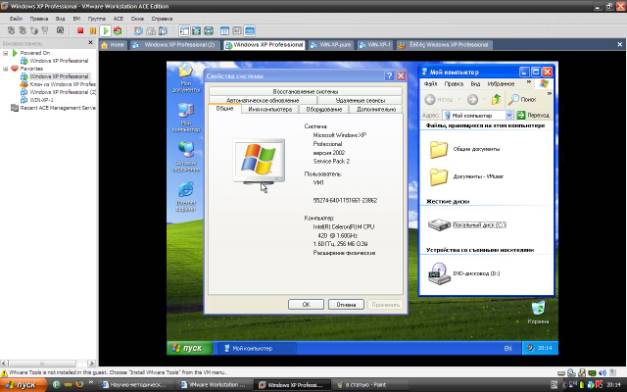627x392 pixels.
Task: Click the Reset VM toolbar icon
Action: coord(117,30)
